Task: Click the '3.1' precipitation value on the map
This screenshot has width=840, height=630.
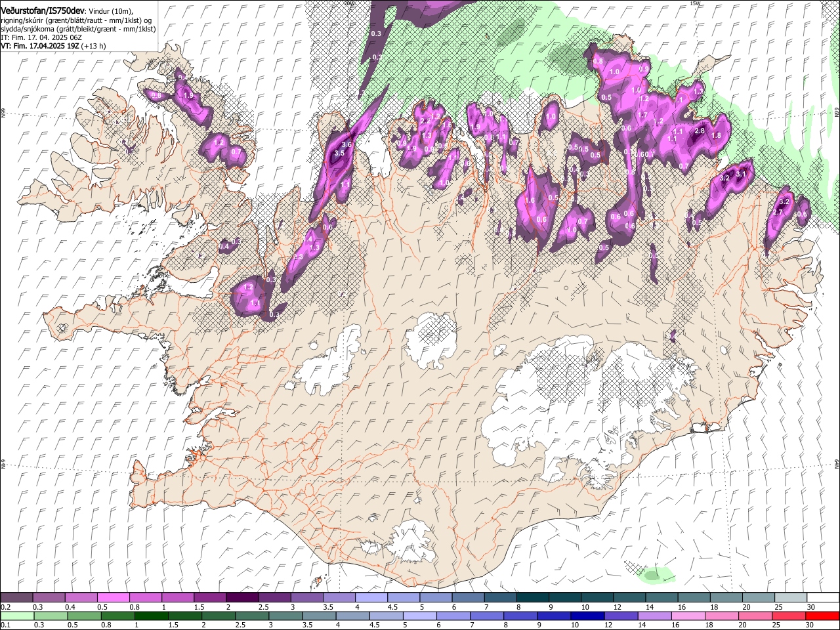Action: point(741,174)
